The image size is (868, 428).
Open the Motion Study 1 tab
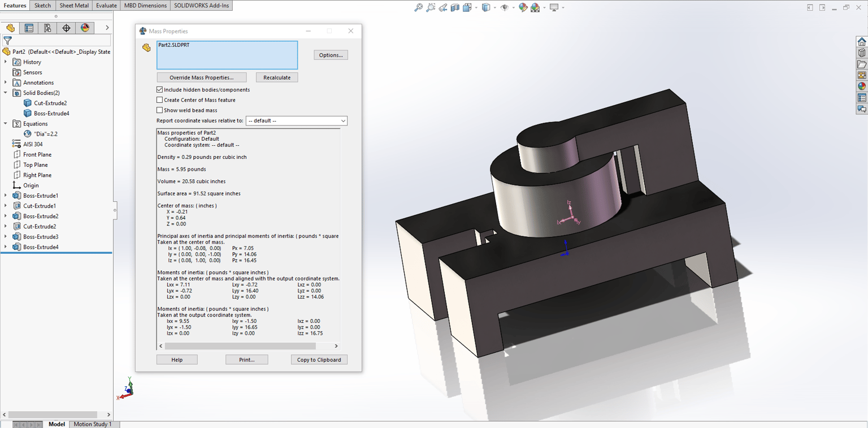click(x=93, y=424)
